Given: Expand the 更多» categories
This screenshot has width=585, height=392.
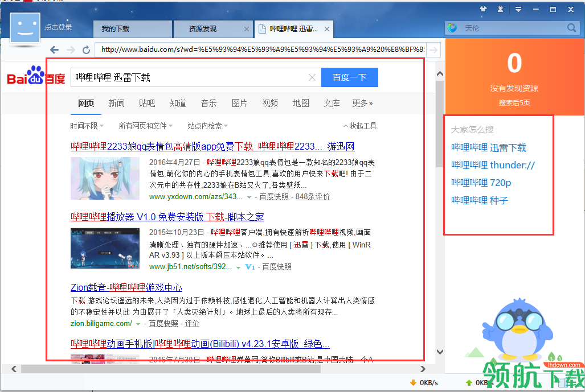Looking at the screenshot, I should click(x=362, y=103).
